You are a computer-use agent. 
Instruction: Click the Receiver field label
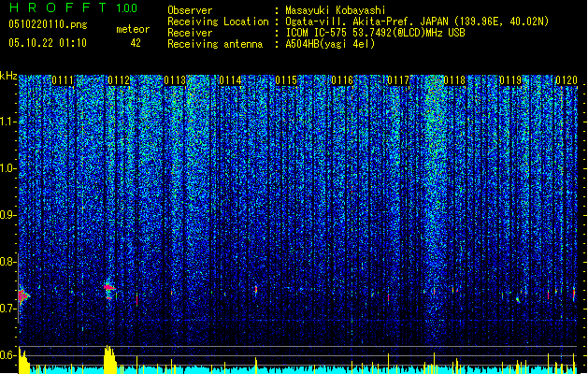point(190,33)
